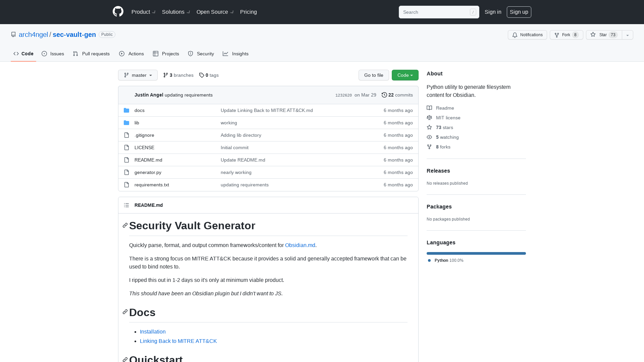This screenshot has width=644, height=362.
Task: Click the Go to file button
Action: [x=374, y=75]
